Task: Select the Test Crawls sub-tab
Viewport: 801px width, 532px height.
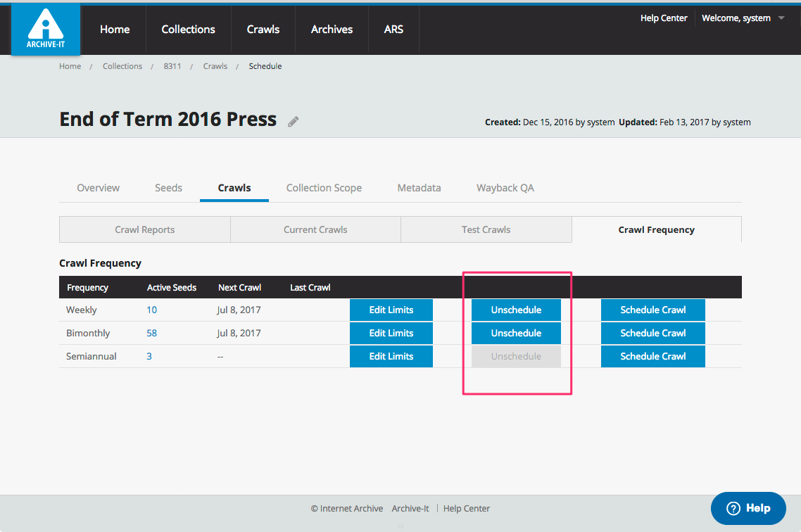Action: coord(486,229)
